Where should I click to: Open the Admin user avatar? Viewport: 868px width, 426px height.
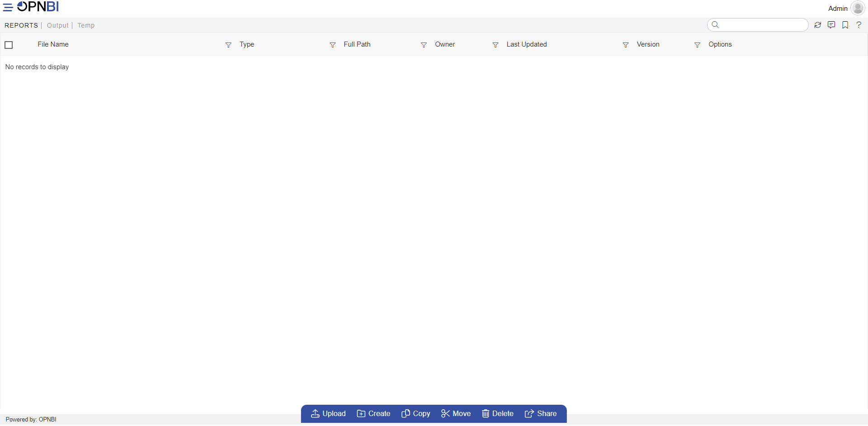[858, 8]
